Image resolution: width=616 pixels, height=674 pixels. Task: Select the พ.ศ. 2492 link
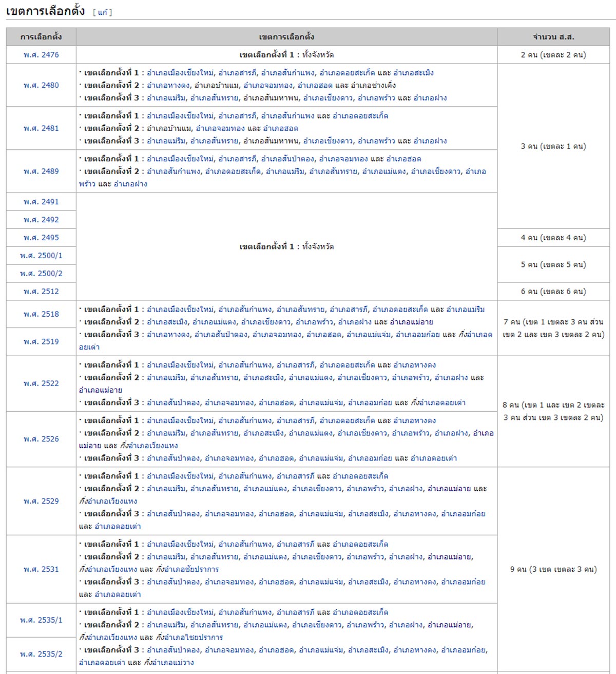tap(41, 220)
